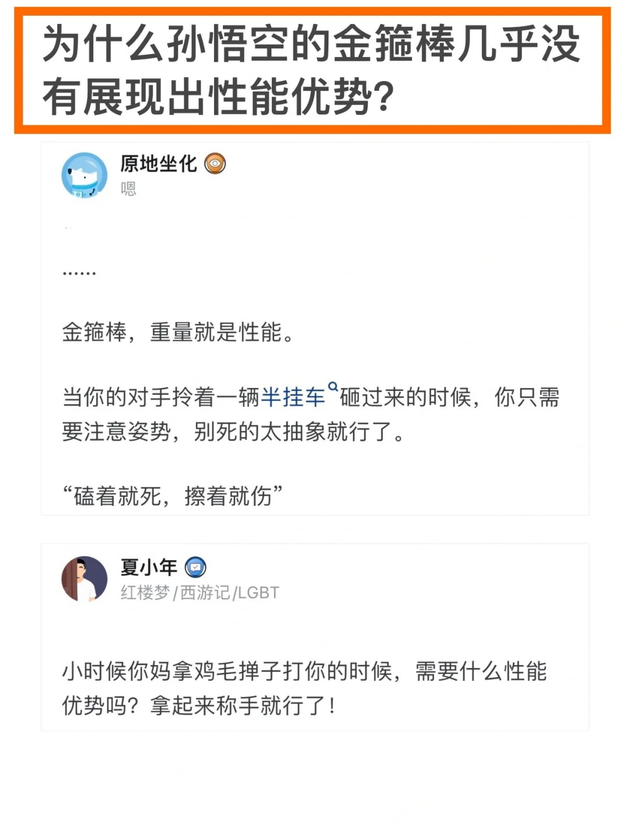This screenshot has width=630, height=840.
Task: Open the question title about 金箍棒
Action: (311, 70)
